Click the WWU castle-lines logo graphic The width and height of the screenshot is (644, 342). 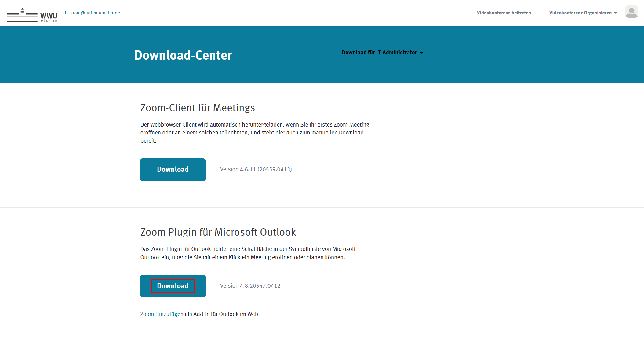(x=22, y=15)
